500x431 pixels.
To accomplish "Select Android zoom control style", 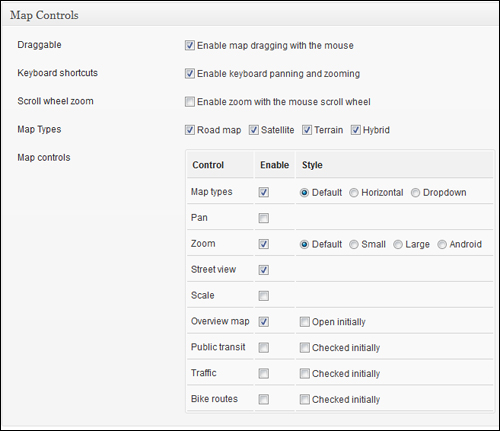I will (x=442, y=244).
